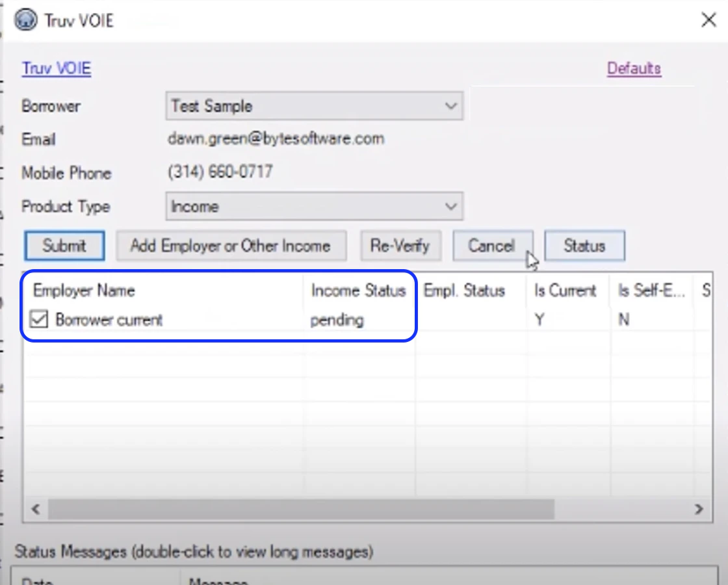Open the Defaults link

633,68
